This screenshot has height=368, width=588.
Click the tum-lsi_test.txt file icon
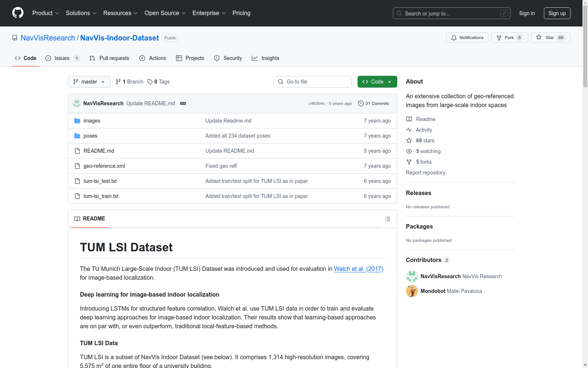tap(77, 181)
